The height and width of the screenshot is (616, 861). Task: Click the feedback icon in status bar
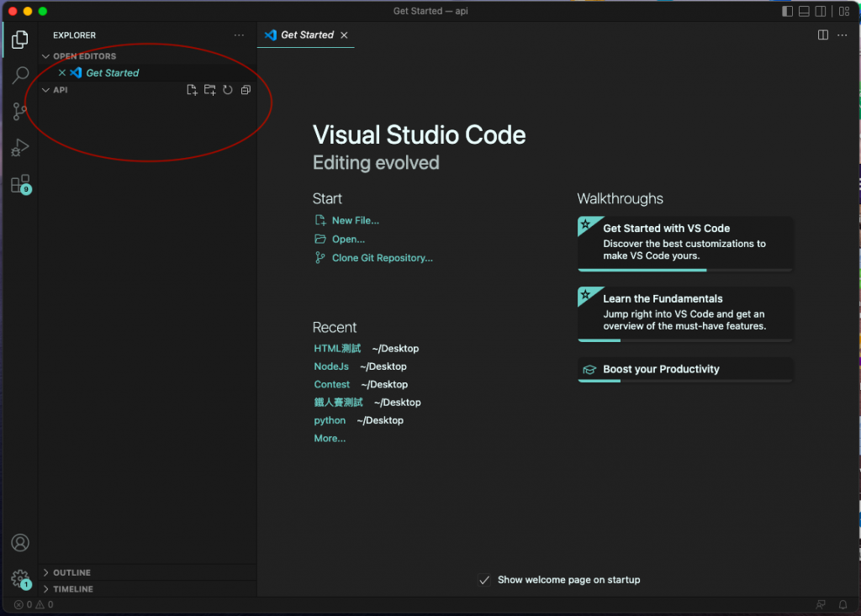[821, 604]
